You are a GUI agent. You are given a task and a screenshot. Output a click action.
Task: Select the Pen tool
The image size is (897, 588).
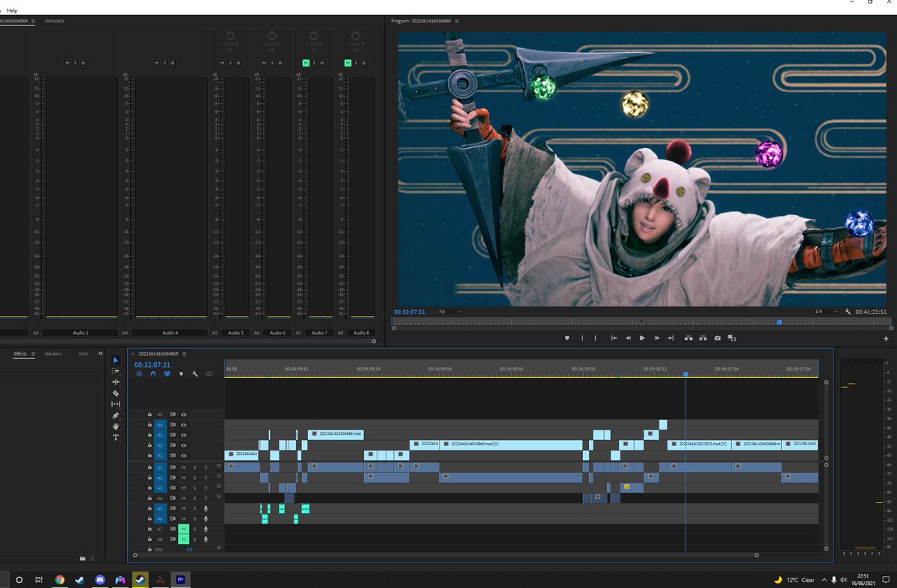(116, 415)
